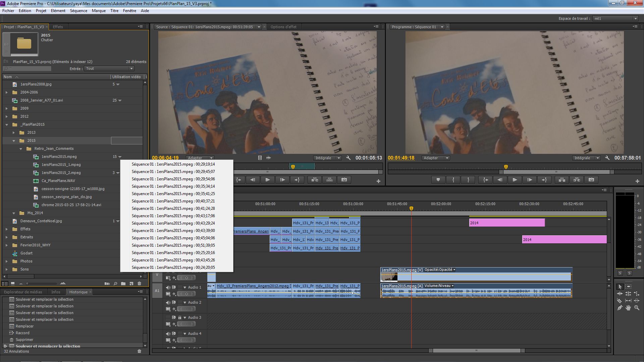Open the Find search icon in project panel
The image size is (644, 362).
pyautogui.click(x=115, y=284)
